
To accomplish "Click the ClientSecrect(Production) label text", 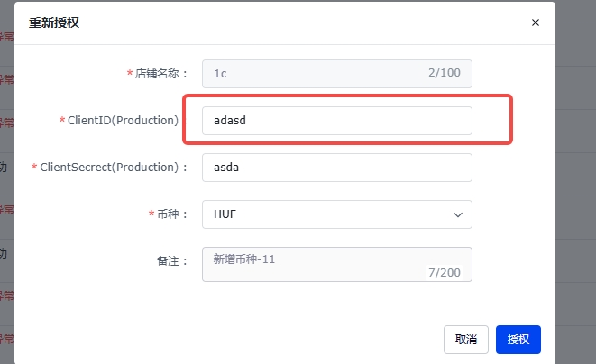I will click(x=110, y=168).
